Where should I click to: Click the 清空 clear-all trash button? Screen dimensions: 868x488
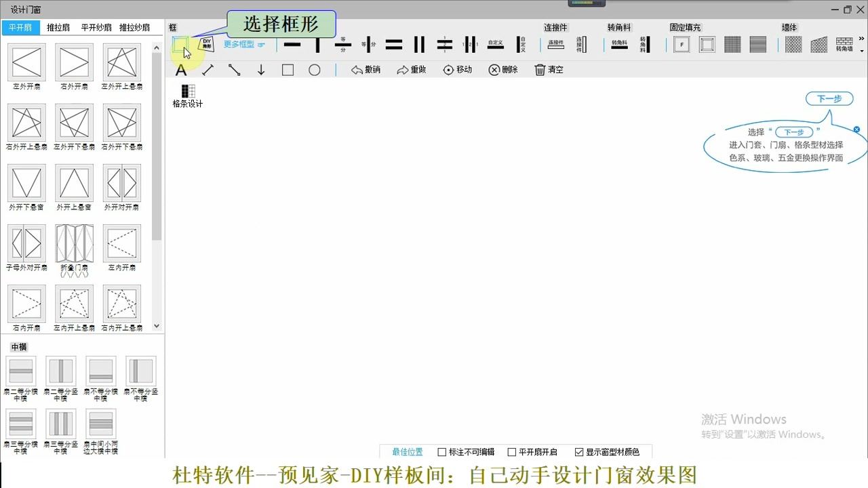[549, 70]
